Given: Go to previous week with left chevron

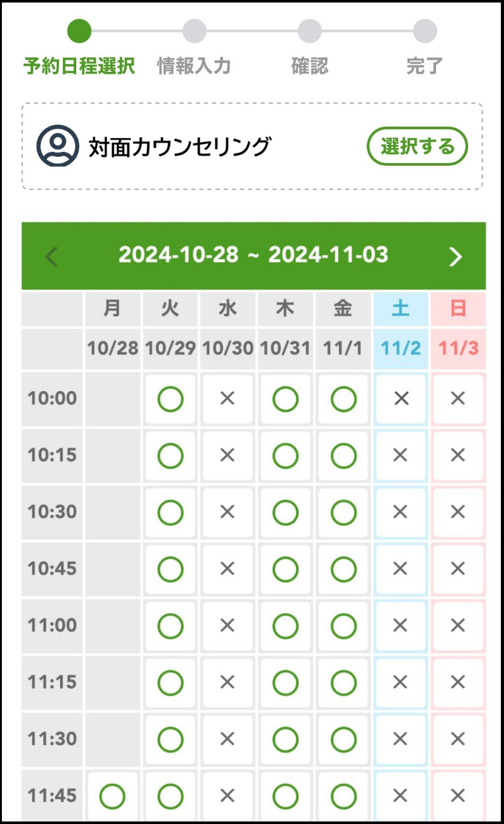Looking at the screenshot, I should pos(52,256).
